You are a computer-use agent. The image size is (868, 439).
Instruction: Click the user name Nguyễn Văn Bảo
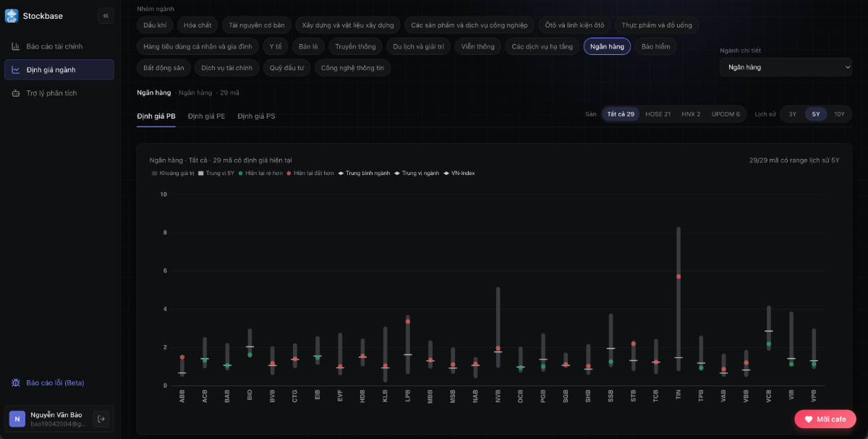coord(56,414)
